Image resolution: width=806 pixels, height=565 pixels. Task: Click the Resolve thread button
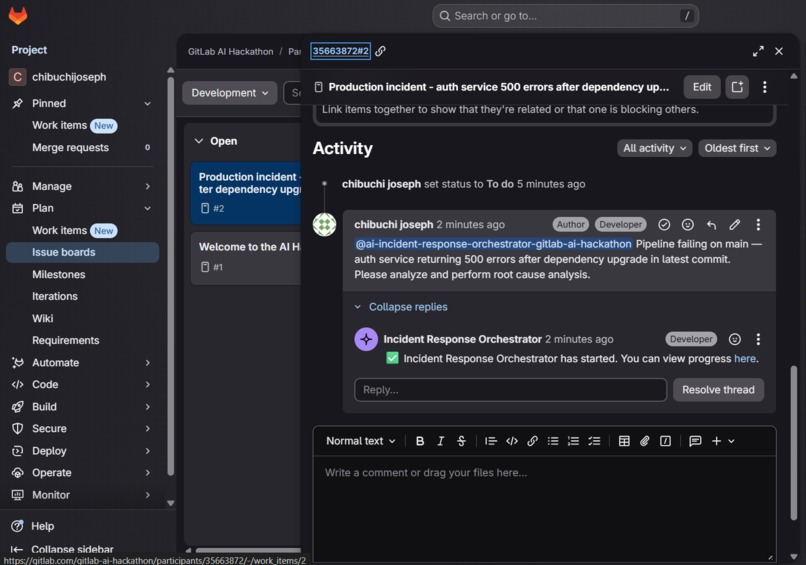(718, 390)
